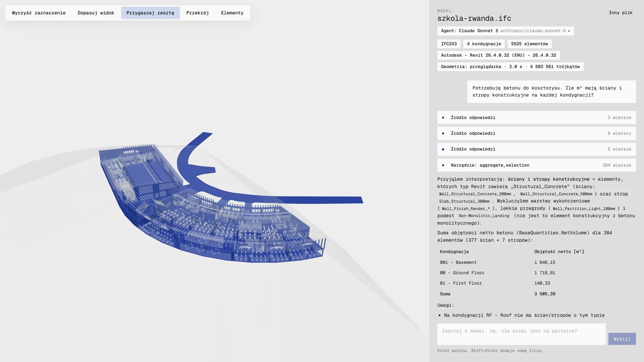Click the RF - Roof note bullet
Image resolution: width=644 pixels, height=362 pixels.
(x=524, y=315)
